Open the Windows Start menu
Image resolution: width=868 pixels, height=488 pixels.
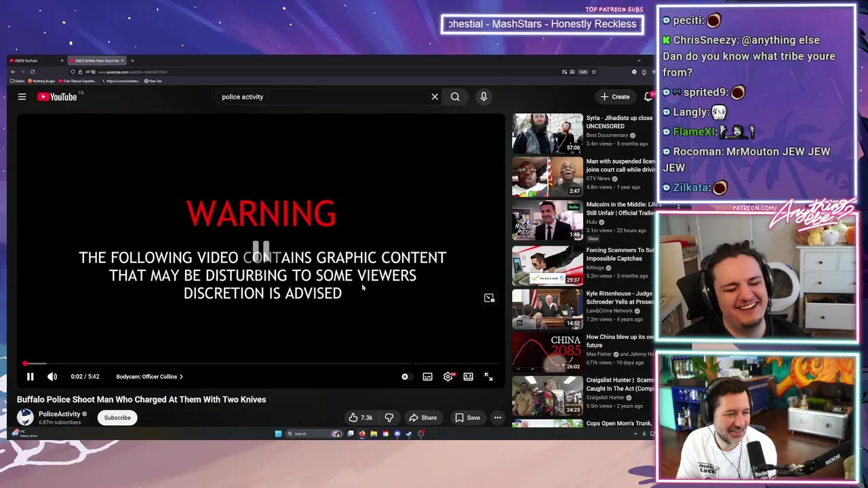(x=278, y=434)
